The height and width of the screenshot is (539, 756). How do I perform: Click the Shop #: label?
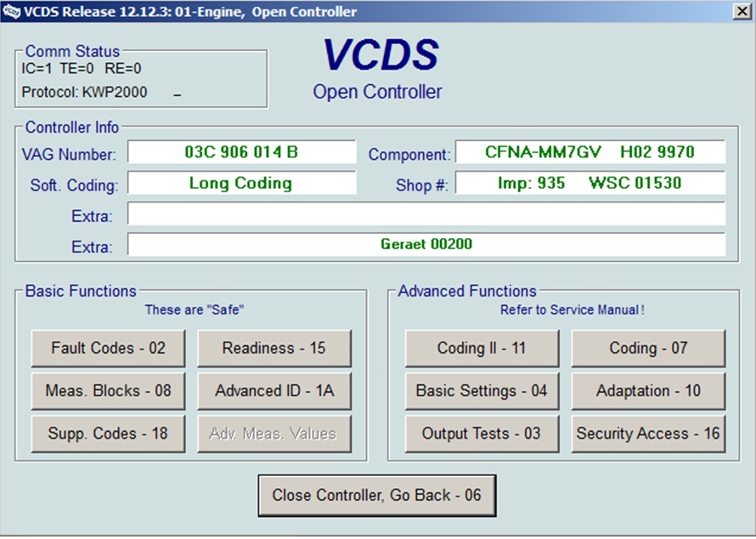click(422, 185)
